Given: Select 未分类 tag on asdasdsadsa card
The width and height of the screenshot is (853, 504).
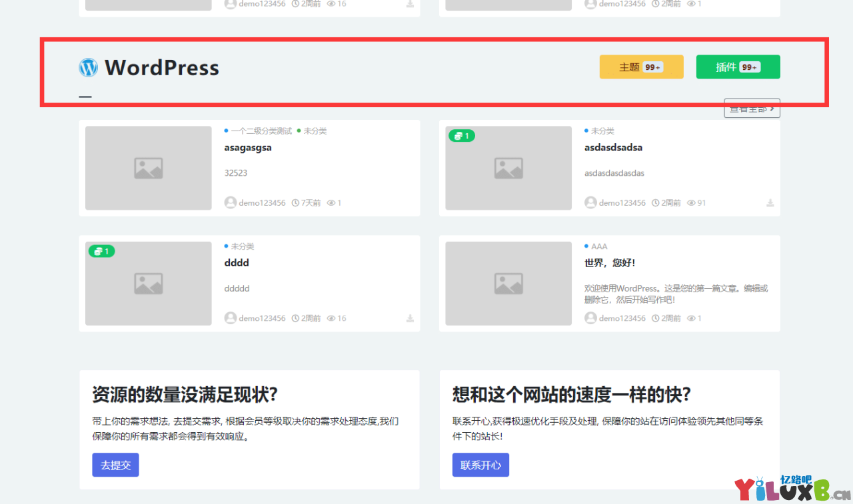Looking at the screenshot, I should [602, 131].
